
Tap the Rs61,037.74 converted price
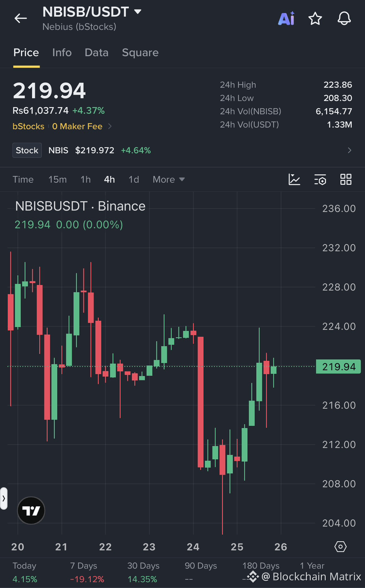[x=41, y=111]
